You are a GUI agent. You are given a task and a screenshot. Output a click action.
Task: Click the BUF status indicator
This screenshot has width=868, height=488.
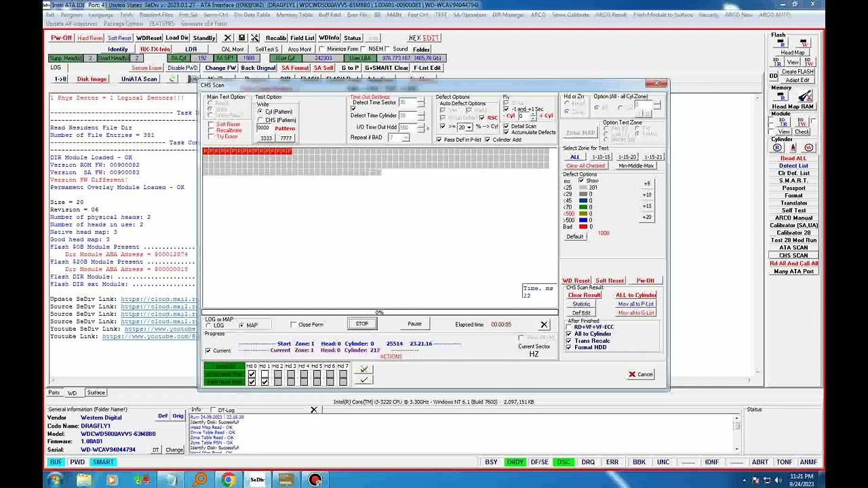(56, 462)
